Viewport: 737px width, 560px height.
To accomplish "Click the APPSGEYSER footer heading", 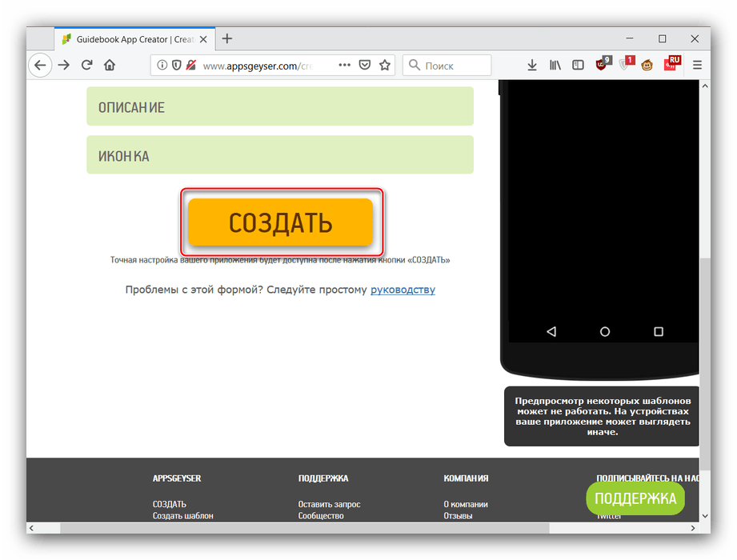I will click(x=177, y=478).
